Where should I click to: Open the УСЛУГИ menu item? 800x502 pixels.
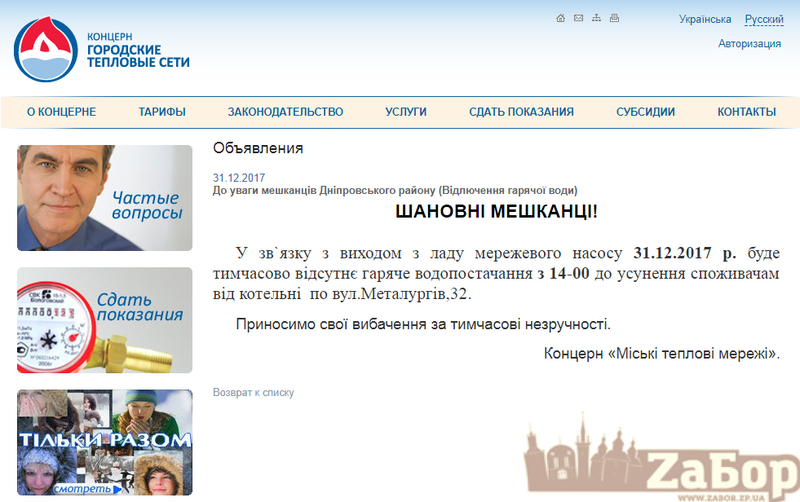point(406,112)
